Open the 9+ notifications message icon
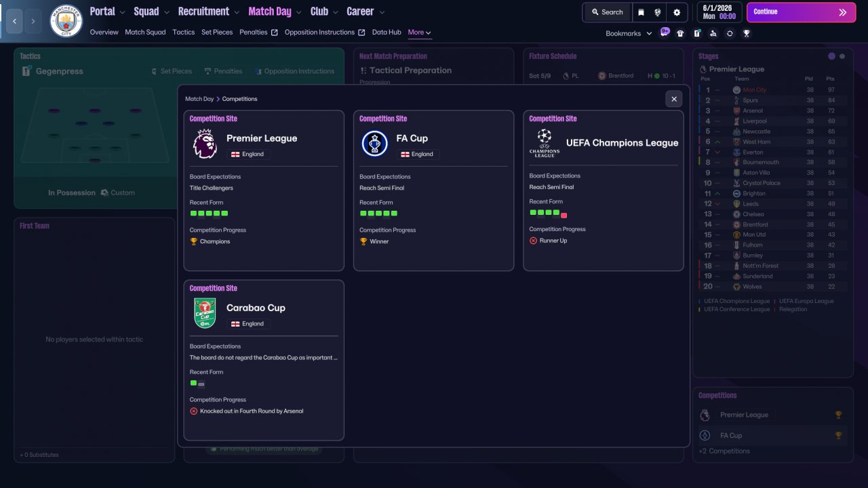Image resolution: width=868 pixels, height=488 pixels. [665, 32]
